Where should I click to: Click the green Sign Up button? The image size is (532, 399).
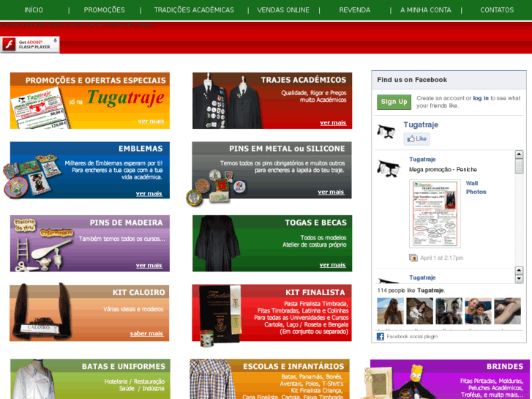click(394, 102)
